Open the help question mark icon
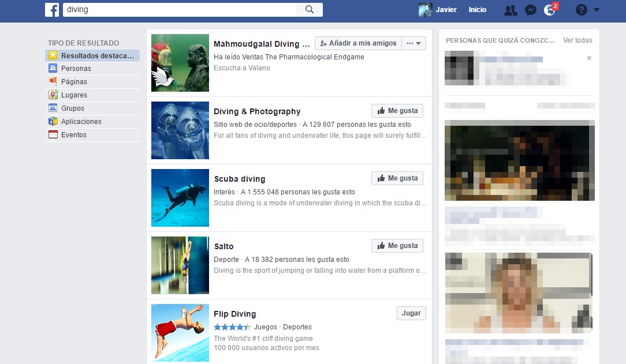Screen dimensions: 626x364 [582, 10]
